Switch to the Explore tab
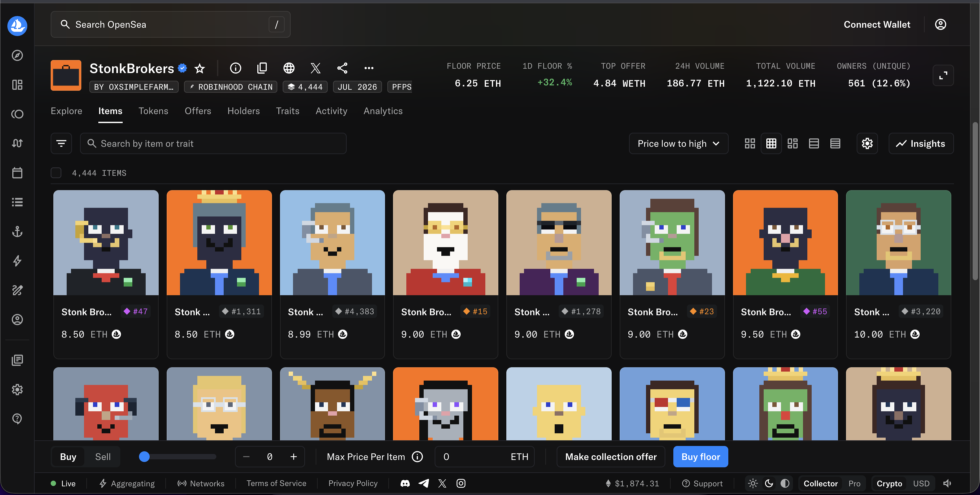 (67, 111)
